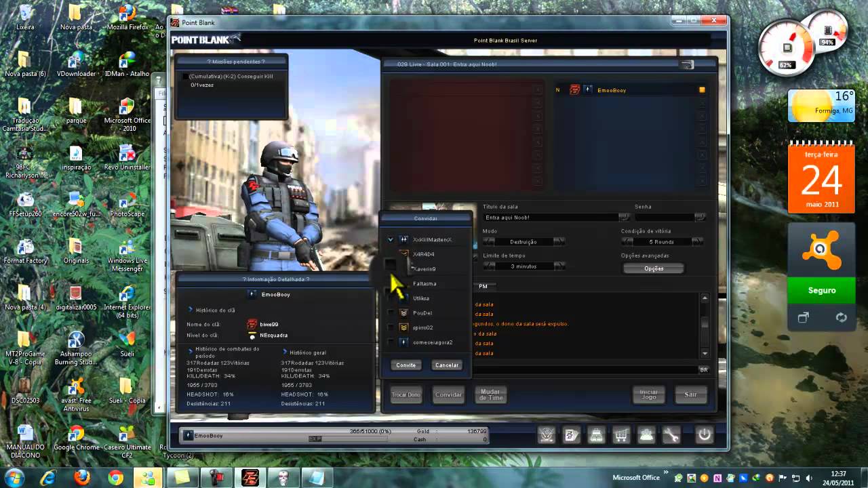Click comeceiagora2's rank icon in invite list
Viewport: 868px width, 488px height.
tap(403, 342)
